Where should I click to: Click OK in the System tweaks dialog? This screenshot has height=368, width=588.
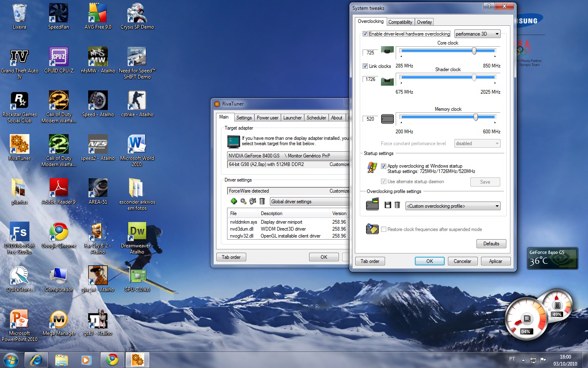pos(430,261)
